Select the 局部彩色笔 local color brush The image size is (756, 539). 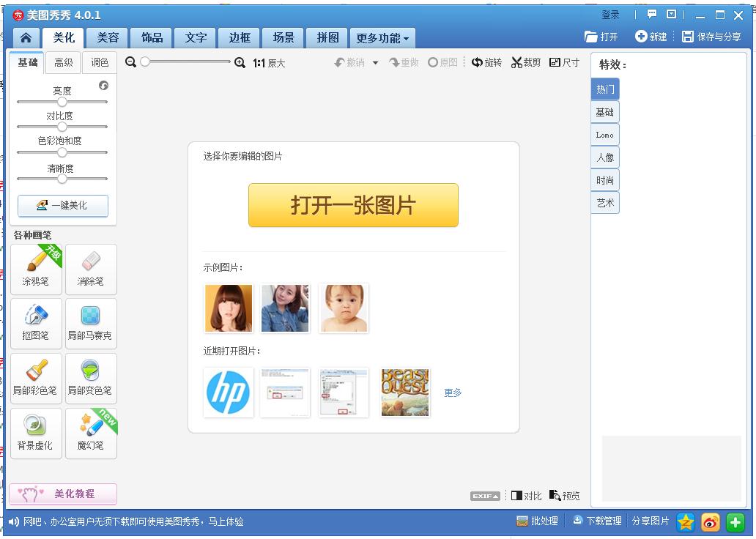[x=36, y=379]
